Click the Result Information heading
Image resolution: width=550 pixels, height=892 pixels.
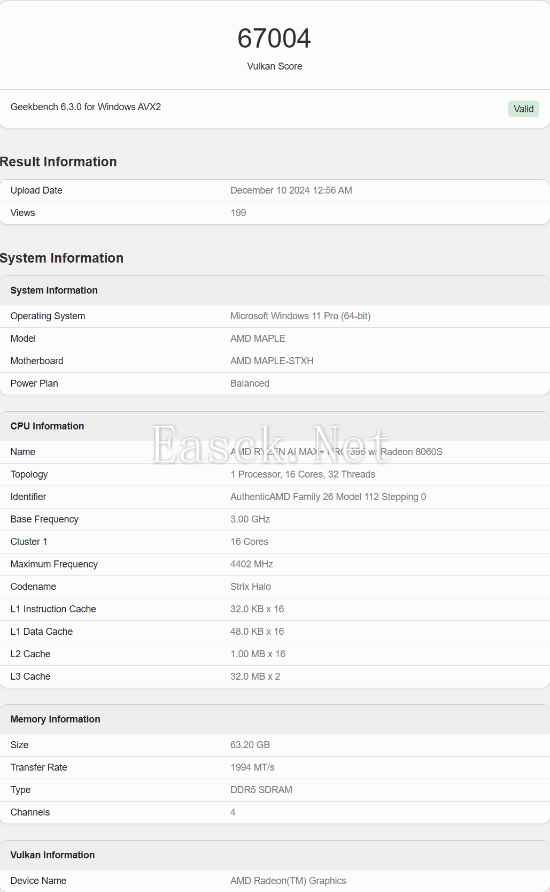[x=58, y=162]
